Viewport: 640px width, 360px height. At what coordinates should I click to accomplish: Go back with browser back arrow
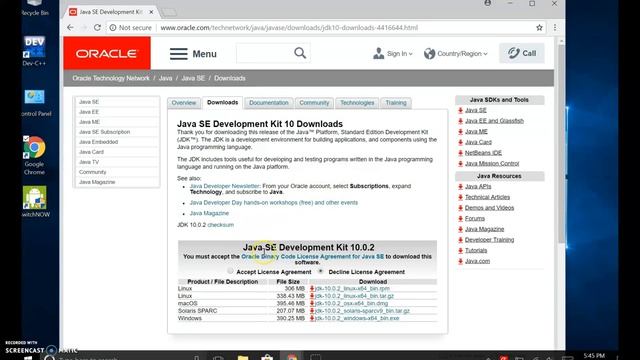[70, 27]
